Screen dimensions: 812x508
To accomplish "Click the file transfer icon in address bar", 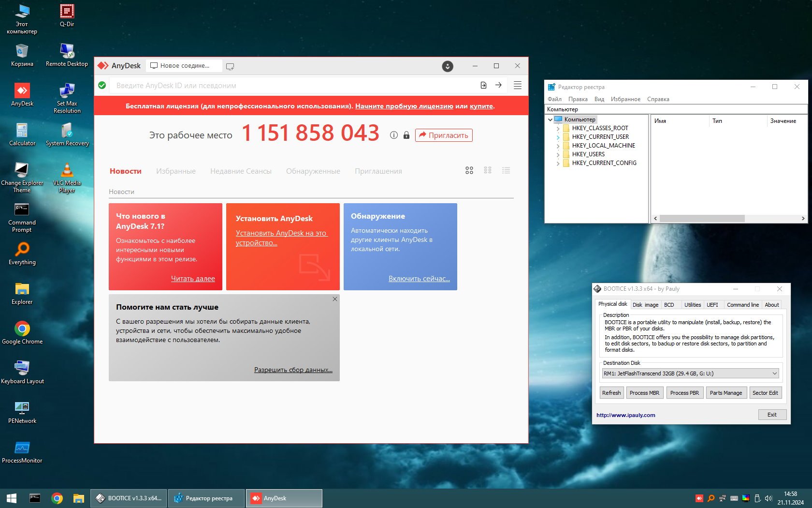I will 483,85.
